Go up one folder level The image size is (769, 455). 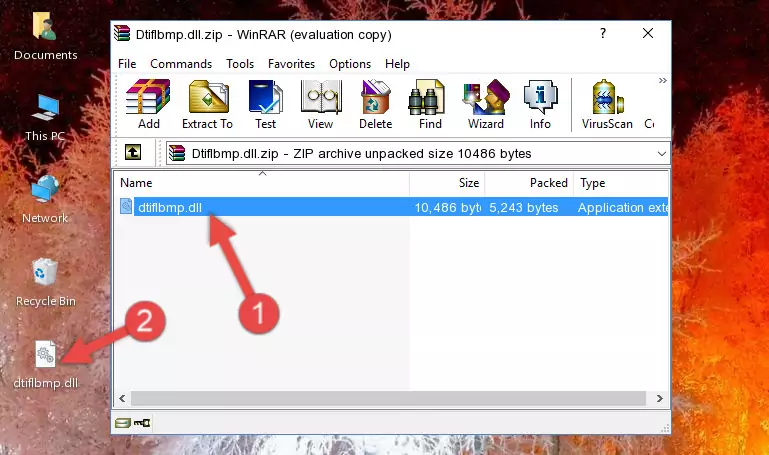pyautogui.click(x=133, y=152)
